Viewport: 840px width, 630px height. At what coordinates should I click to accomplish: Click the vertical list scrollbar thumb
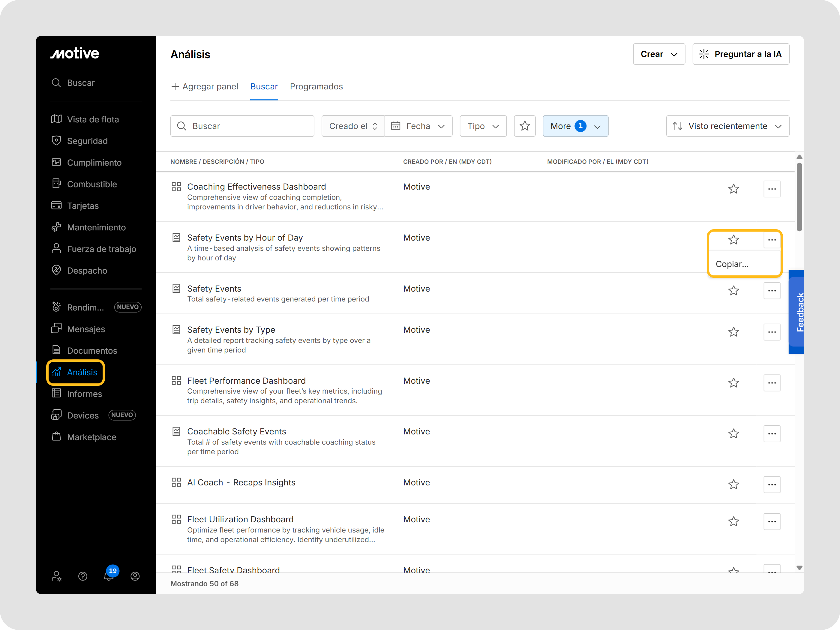[799, 197]
